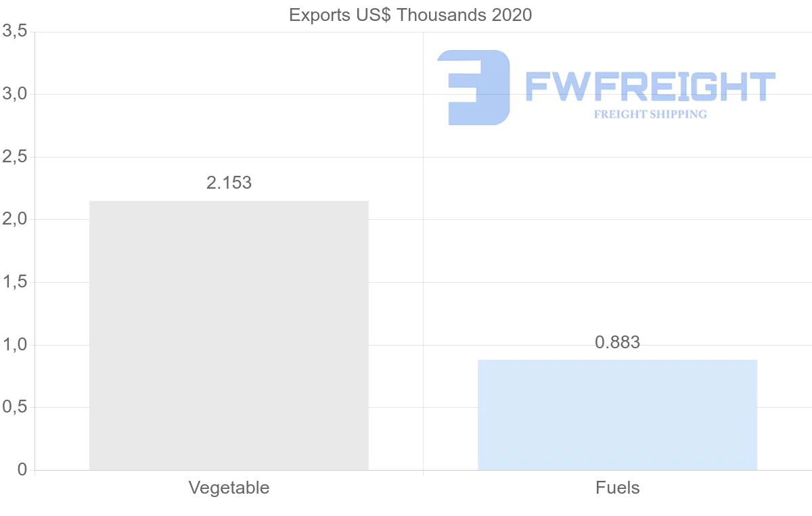
Task: Click the 3,5 y-axis label
Action: (x=14, y=32)
